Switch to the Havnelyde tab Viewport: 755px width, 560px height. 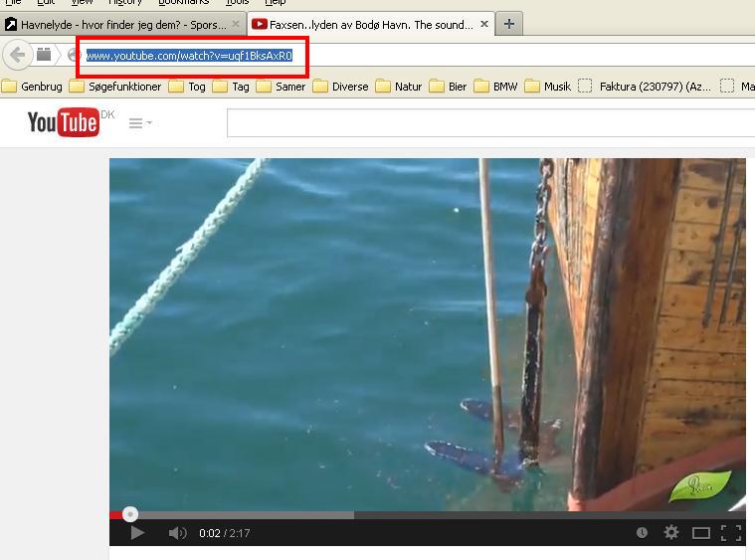click(122, 25)
